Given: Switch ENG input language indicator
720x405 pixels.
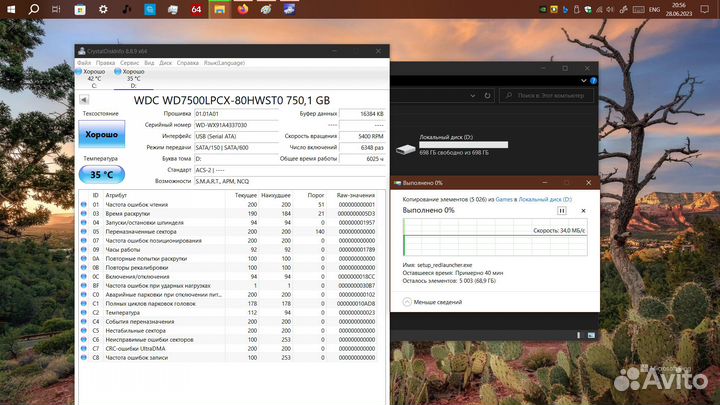Looking at the screenshot, I should [654, 10].
